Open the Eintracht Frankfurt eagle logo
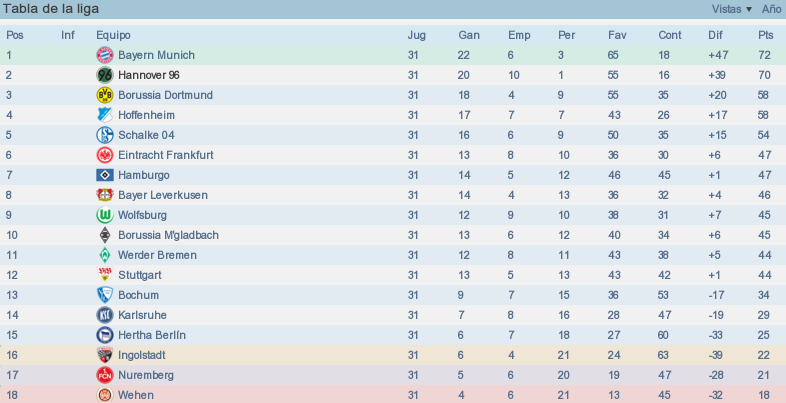The height and width of the screenshot is (403, 786). pyautogui.click(x=105, y=155)
